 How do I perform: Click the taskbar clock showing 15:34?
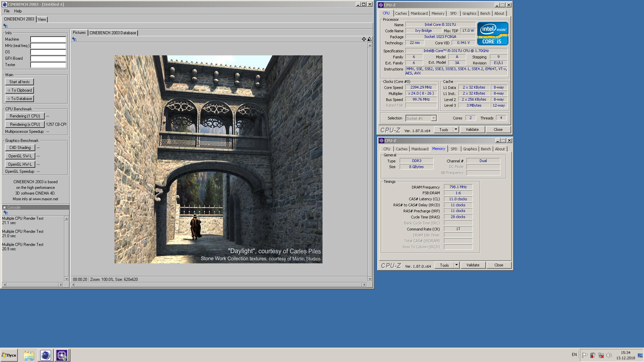(626, 353)
